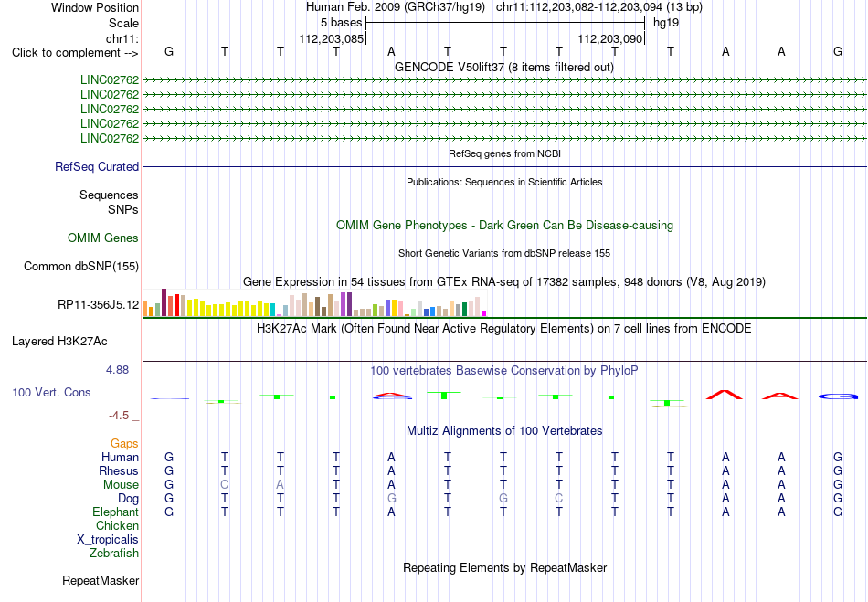
Task: Select the Mouse species row label
Action: pos(121,485)
